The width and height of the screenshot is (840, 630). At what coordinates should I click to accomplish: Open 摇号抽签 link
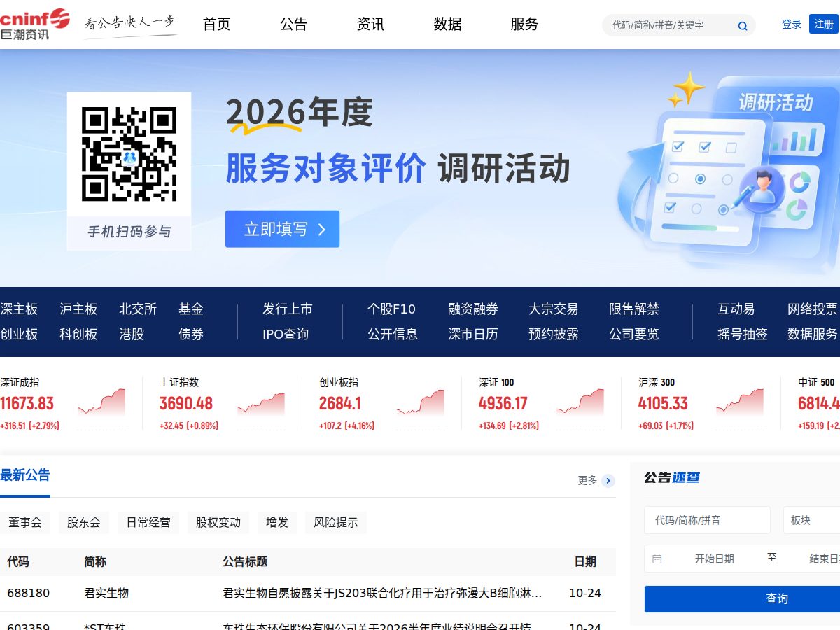coord(743,334)
